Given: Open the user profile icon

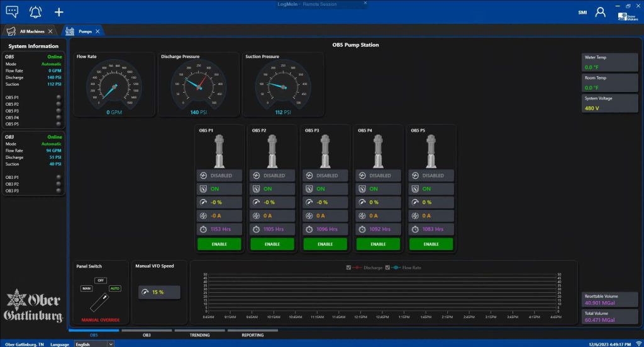Looking at the screenshot, I should click(x=600, y=12).
